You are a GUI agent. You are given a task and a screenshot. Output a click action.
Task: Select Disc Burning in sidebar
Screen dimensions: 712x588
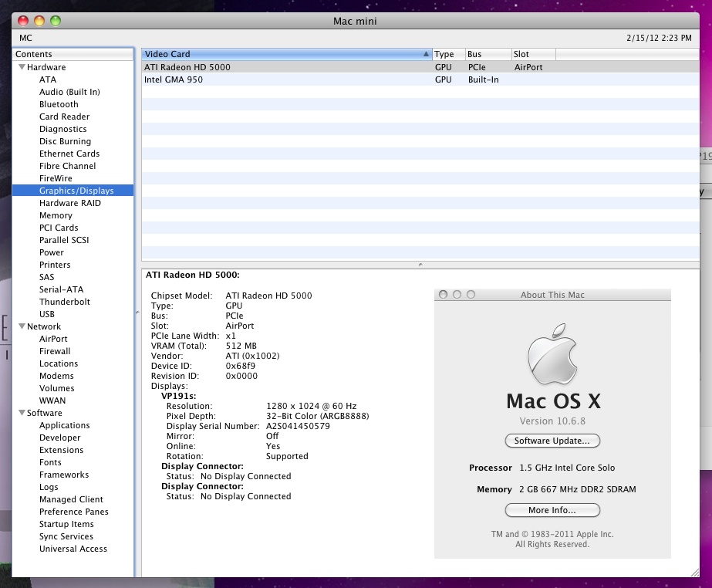(65, 141)
